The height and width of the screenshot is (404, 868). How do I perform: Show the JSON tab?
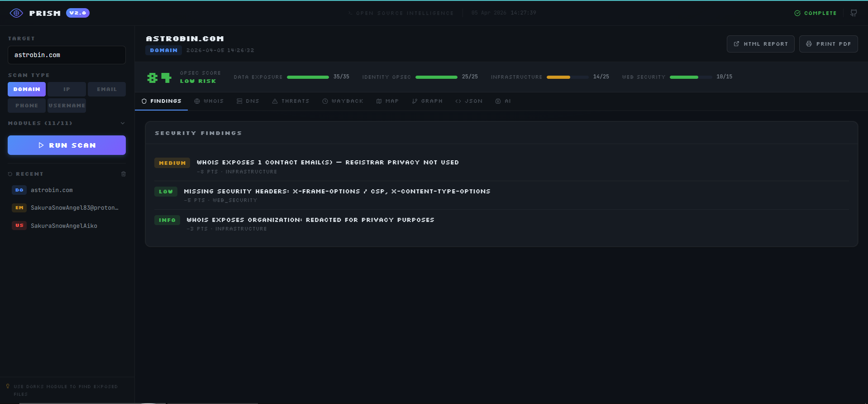tap(469, 101)
